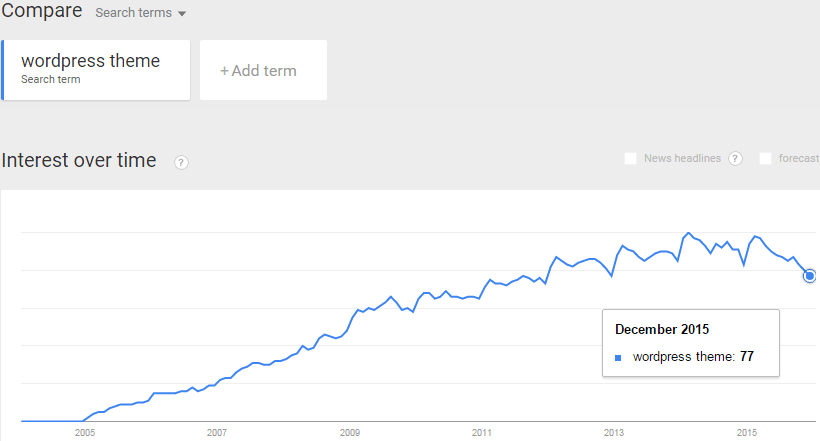Click the 2015 label on the time axis
This screenshot has height=441, width=820.
click(746, 433)
